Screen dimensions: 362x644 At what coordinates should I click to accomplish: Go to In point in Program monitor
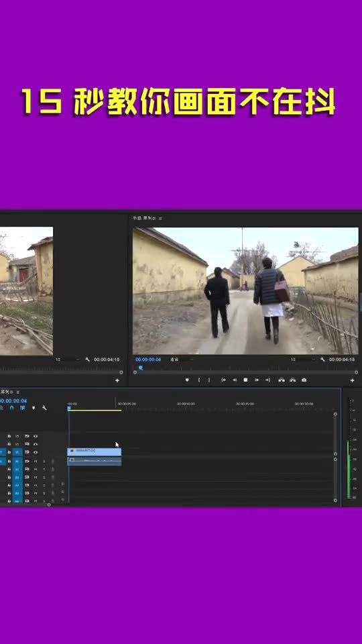tap(223, 380)
